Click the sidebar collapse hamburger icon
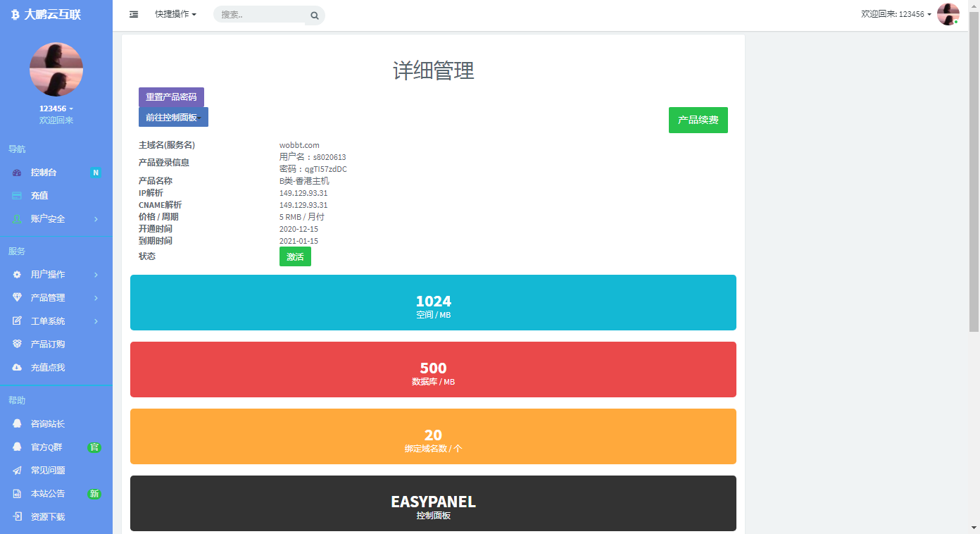 [134, 14]
